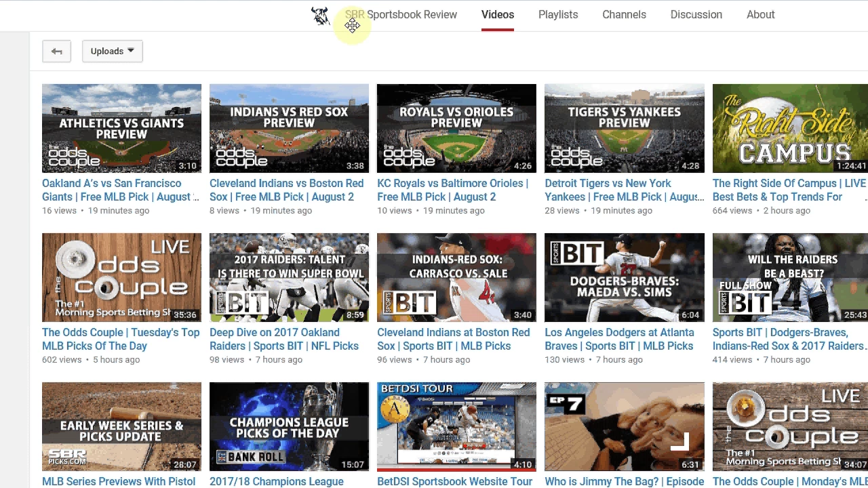Click the SBR Sportsbook Review channel name
The width and height of the screenshot is (868, 488).
tap(401, 15)
